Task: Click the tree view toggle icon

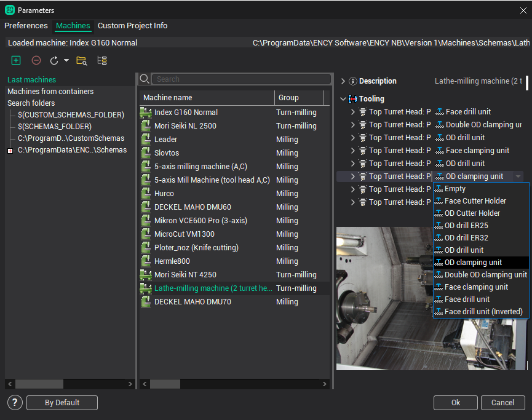Action: point(102,60)
